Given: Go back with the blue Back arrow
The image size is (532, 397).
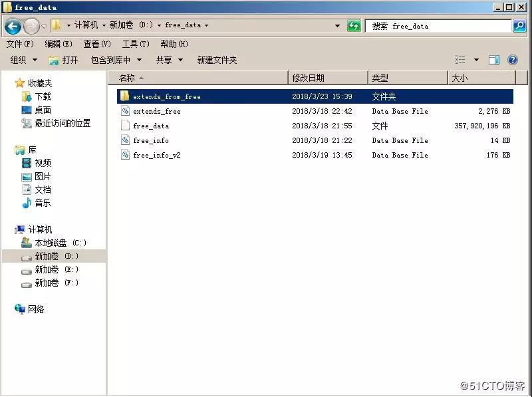Looking at the screenshot, I should (13, 26).
